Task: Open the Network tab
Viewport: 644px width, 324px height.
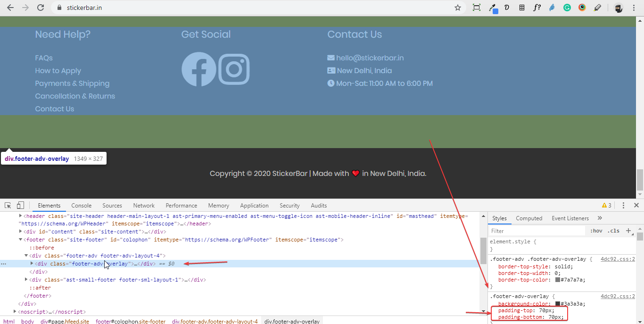Action: (x=144, y=205)
